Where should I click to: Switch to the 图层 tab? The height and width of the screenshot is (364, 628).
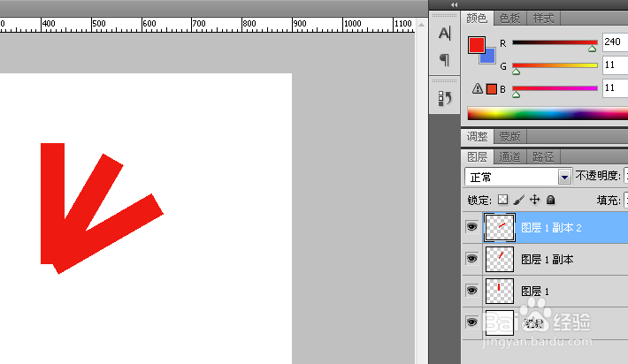(x=477, y=156)
